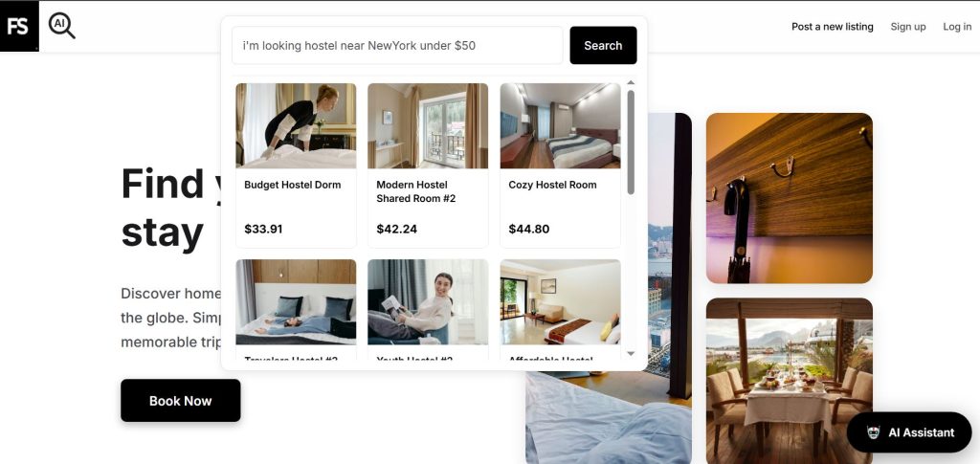The image size is (980, 464).
Task: Select the man lying on bed listing photo
Action: (296, 302)
